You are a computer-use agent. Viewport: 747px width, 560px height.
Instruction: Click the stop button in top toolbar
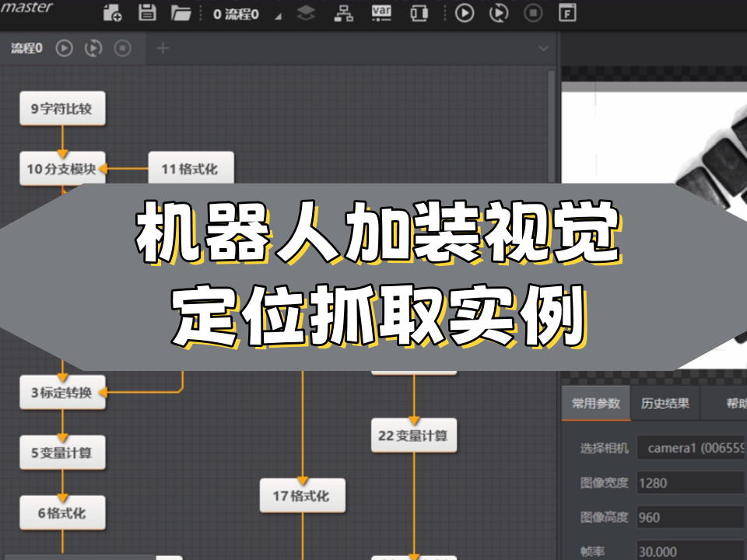tap(533, 13)
